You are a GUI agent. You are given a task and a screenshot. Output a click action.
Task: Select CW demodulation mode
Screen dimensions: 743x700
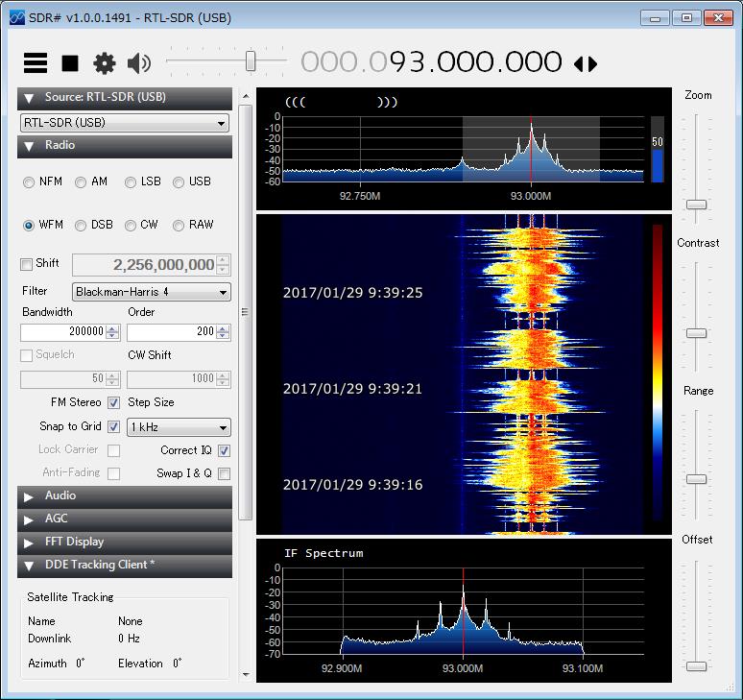point(131,226)
